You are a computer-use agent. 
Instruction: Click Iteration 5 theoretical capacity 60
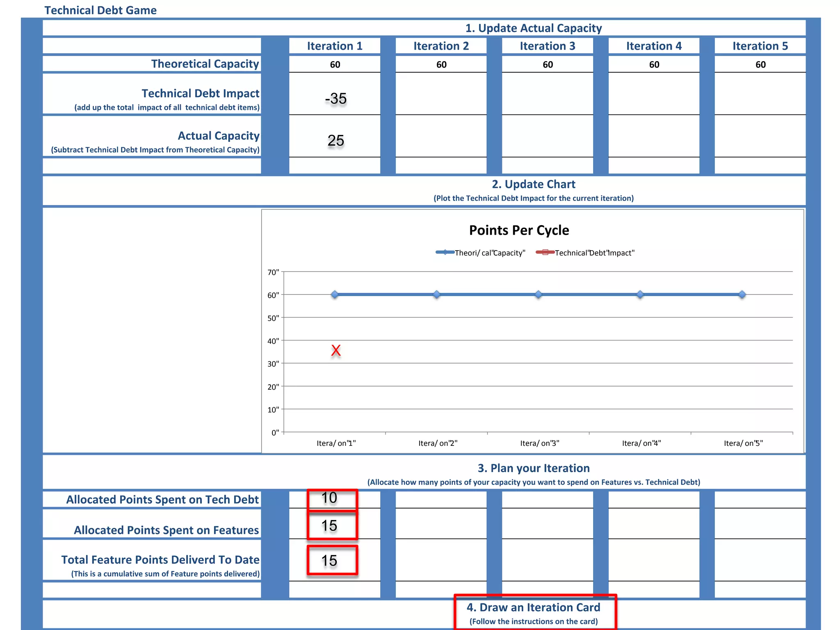(x=760, y=64)
